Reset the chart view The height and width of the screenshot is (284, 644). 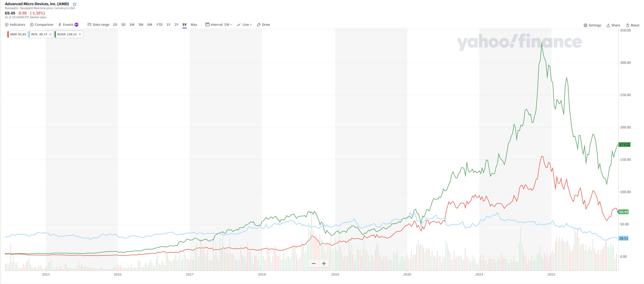tap(627, 25)
